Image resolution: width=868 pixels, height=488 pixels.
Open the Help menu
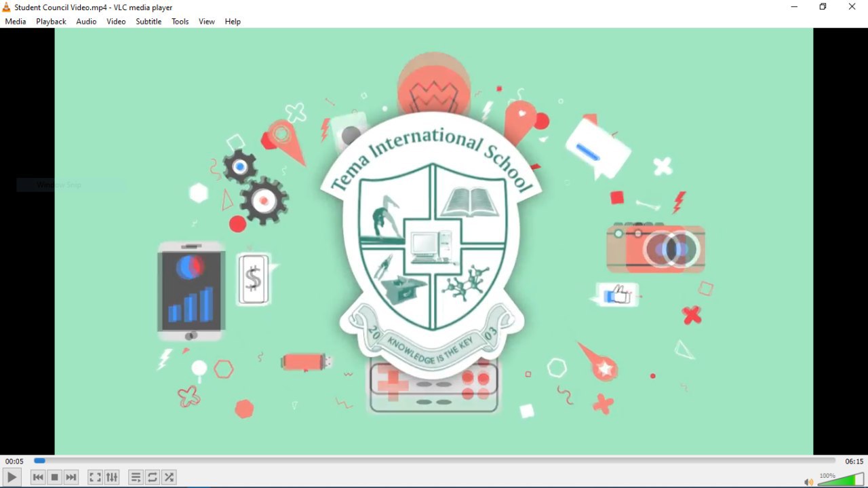point(233,22)
